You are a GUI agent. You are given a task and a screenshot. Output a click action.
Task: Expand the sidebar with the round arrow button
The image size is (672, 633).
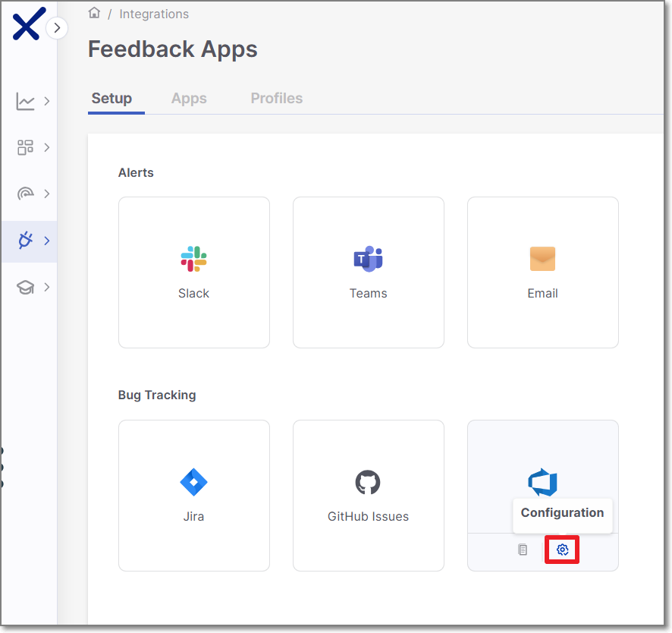pyautogui.click(x=57, y=29)
